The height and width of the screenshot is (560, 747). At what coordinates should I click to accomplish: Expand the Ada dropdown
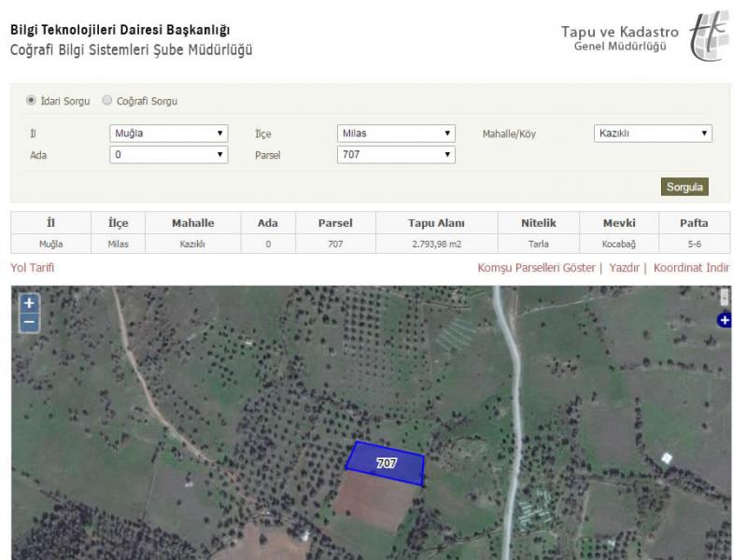(168, 155)
